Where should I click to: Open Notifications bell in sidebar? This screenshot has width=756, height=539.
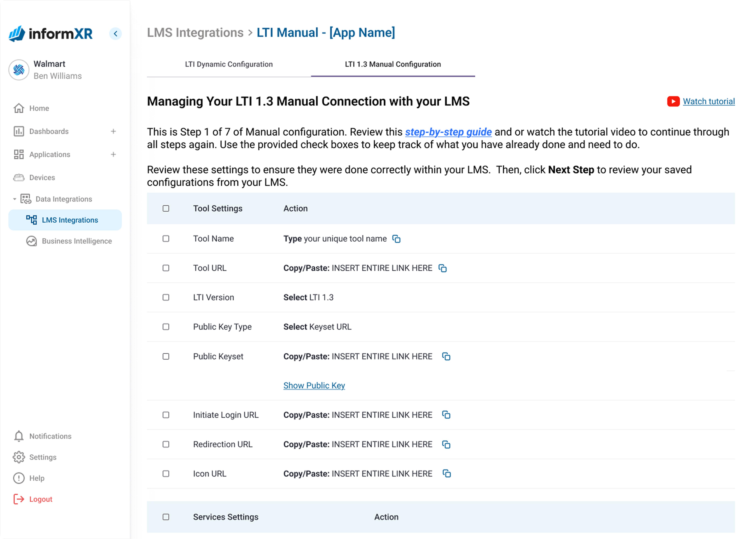[x=19, y=436]
